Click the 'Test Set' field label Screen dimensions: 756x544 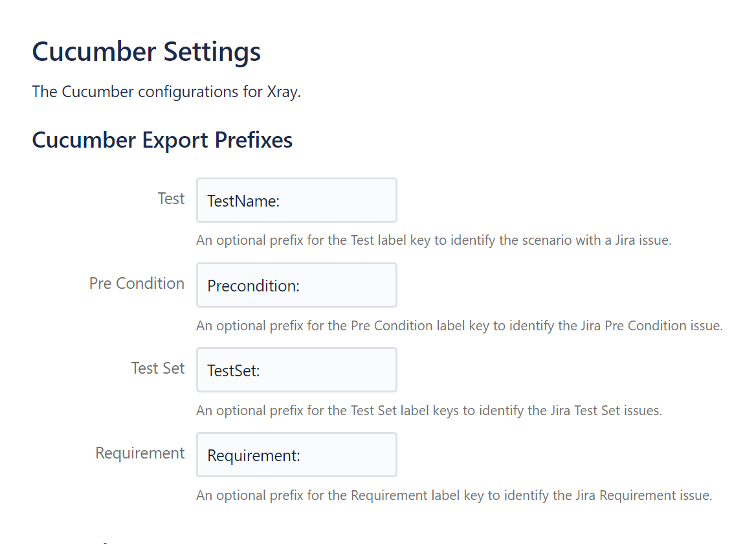coord(158,368)
